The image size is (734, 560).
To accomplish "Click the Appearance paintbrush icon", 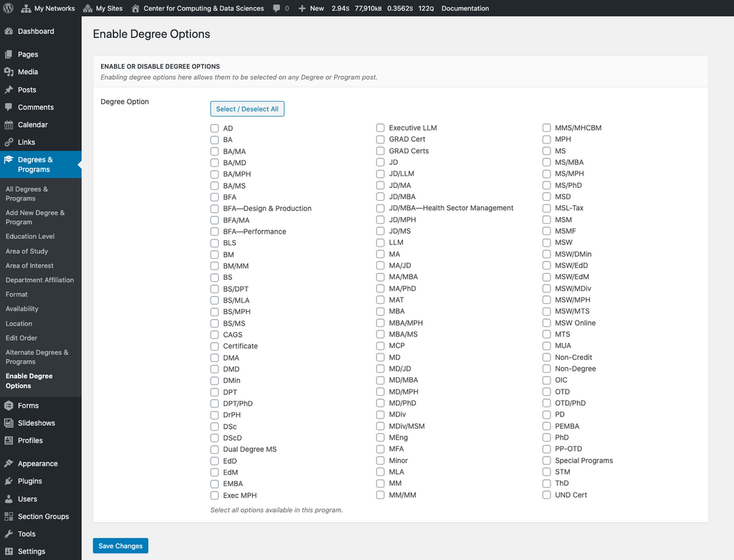I will tap(9, 463).
